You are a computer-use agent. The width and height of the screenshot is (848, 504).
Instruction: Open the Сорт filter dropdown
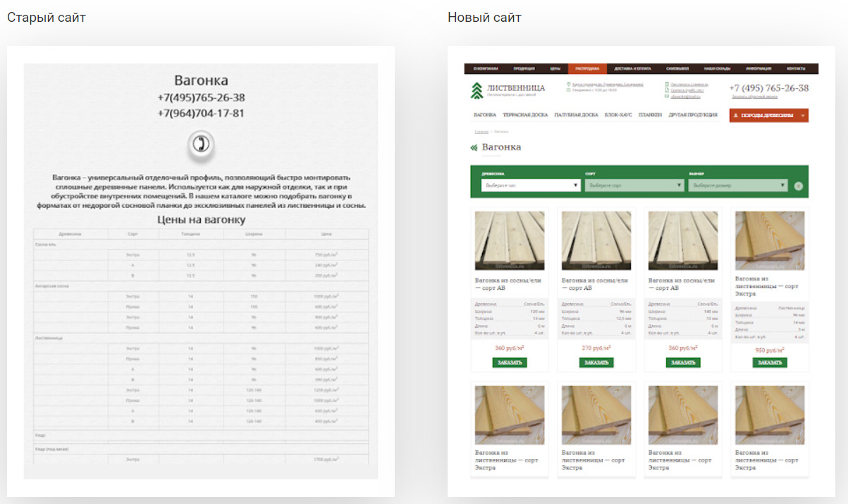[x=634, y=185]
